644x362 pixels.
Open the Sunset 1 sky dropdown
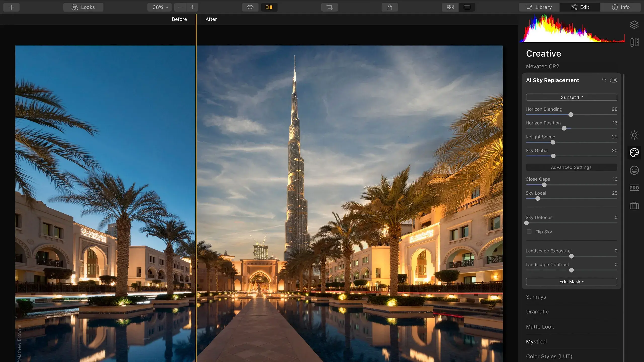[x=571, y=97]
